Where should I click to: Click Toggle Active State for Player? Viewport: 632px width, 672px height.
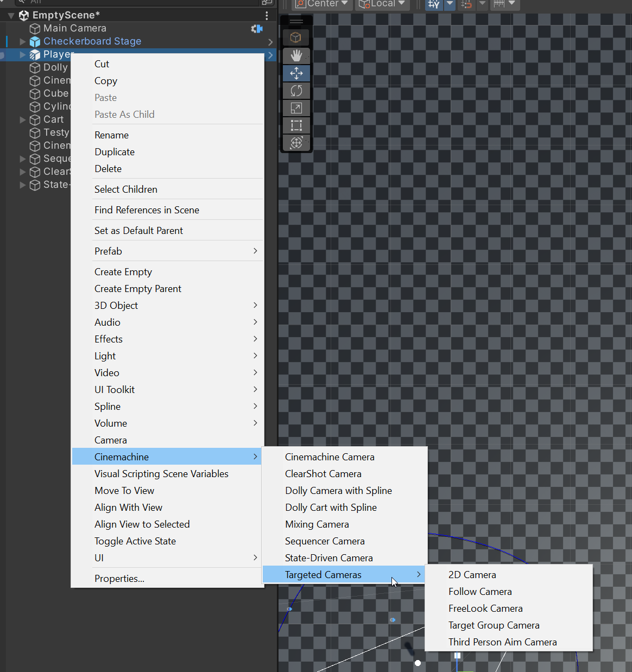click(x=135, y=541)
